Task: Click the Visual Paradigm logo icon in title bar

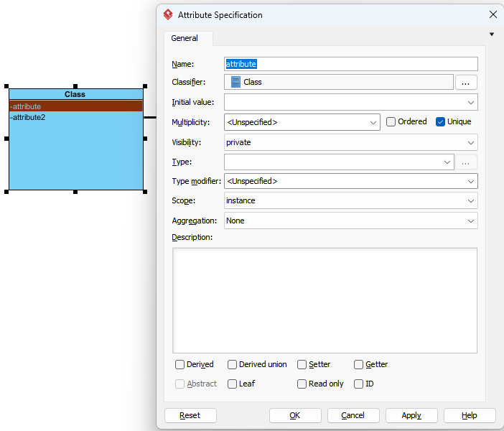Action: click(168, 15)
